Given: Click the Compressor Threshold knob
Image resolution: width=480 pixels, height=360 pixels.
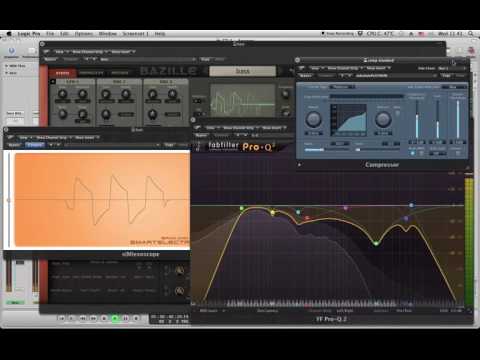Looking at the screenshot, I should coord(313,119).
